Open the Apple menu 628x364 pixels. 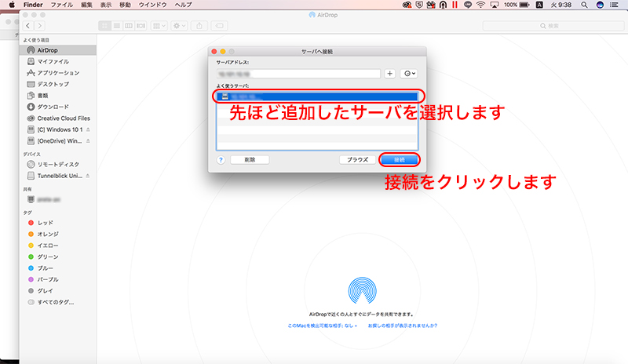[12, 5]
